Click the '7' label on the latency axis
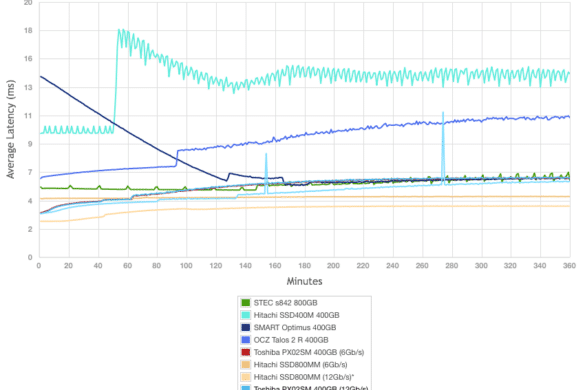The width and height of the screenshot is (585, 390). (x=30, y=172)
